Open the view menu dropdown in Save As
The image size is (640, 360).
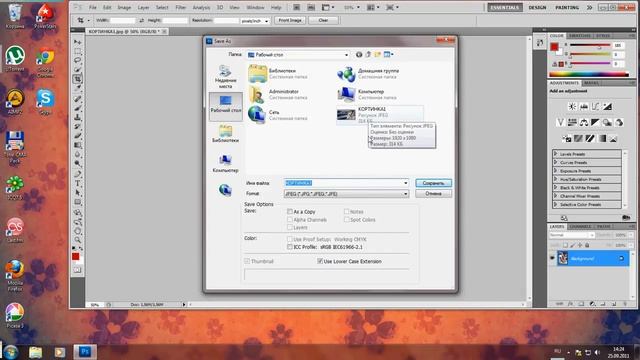[389, 54]
